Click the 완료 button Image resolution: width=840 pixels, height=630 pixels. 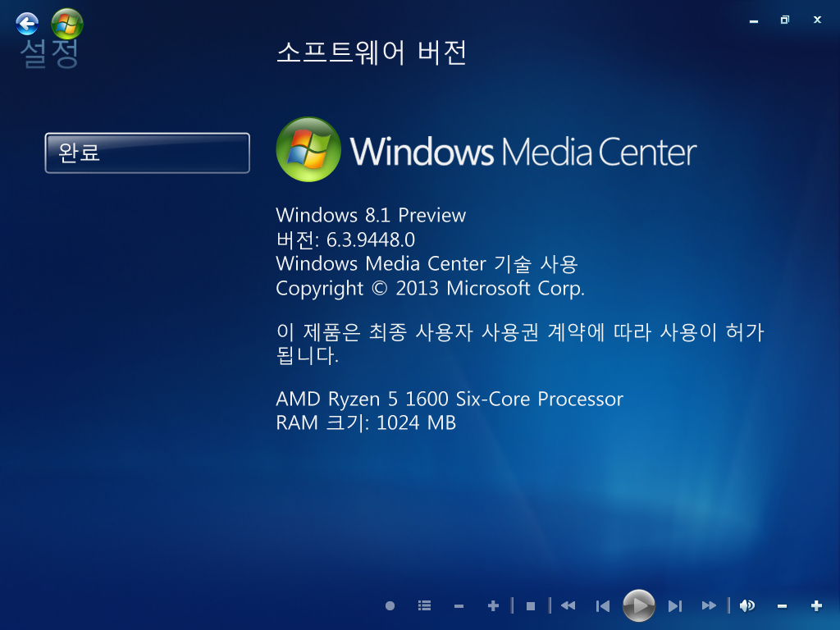coord(148,153)
